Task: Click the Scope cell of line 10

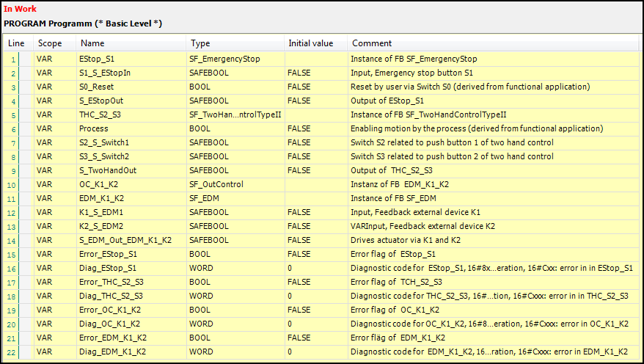Action: point(53,184)
